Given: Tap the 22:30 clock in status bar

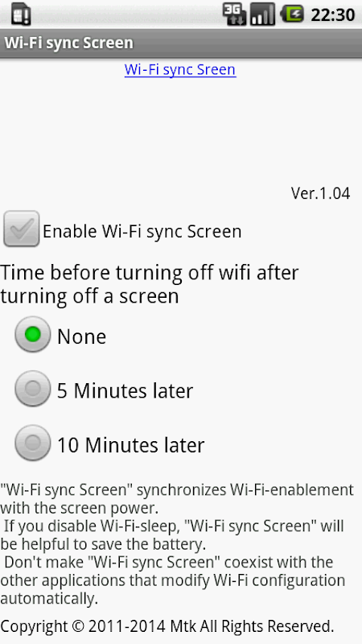Looking at the screenshot, I should click(x=332, y=15).
